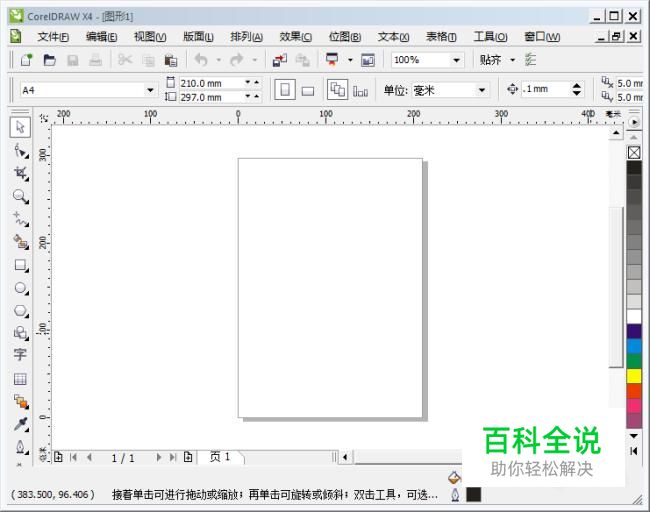Add a page before the first page
650x512 pixels.
click(x=58, y=457)
